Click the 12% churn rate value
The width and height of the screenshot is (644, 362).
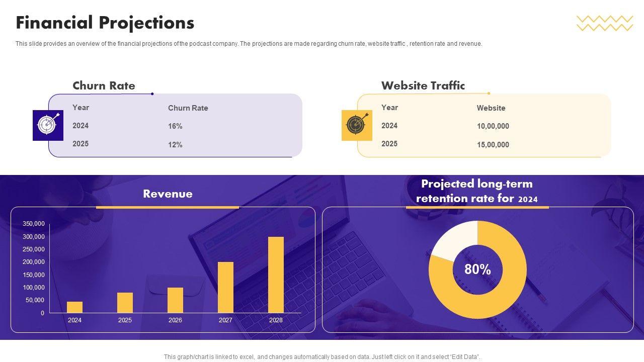(175, 145)
